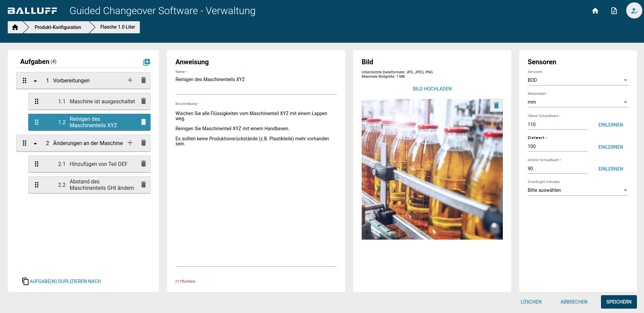The height and width of the screenshot is (313, 644).
Task: Expand the SmartLight Indicator dropdown
Action: click(577, 190)
